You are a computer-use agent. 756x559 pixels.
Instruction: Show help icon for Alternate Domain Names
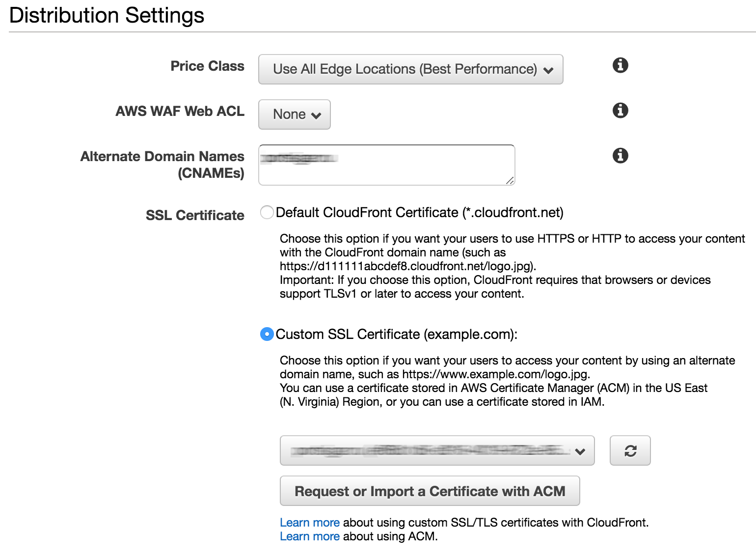(620, 155)
